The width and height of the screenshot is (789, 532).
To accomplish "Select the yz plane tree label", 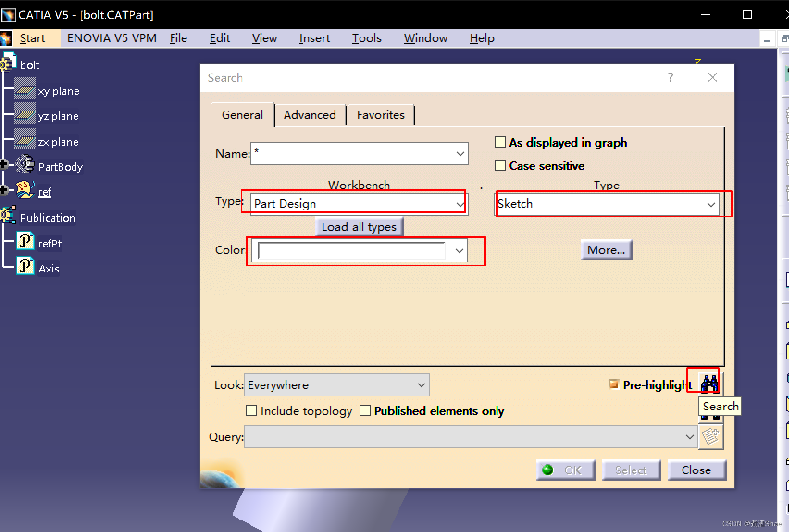I will click(x=58, y=116).
